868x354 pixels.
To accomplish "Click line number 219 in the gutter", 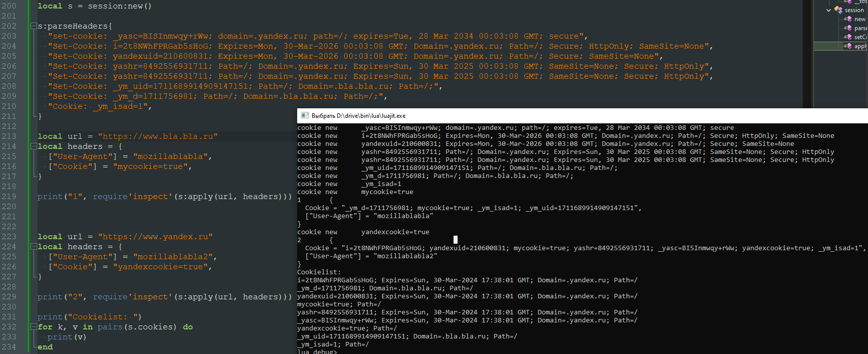I will point(9,197).
